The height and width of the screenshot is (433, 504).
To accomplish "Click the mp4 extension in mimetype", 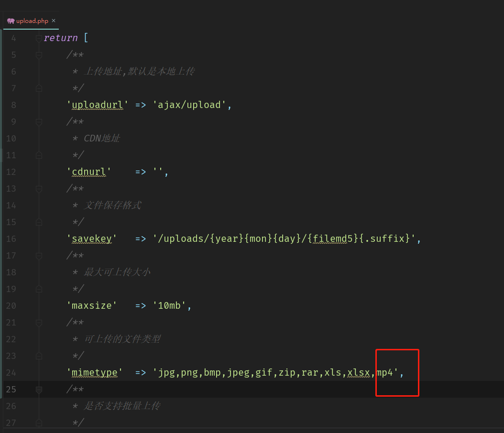I will coord(384,373).
